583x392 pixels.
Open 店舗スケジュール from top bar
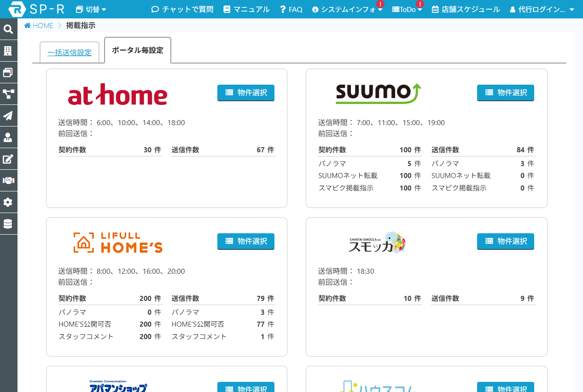[466, 9]
